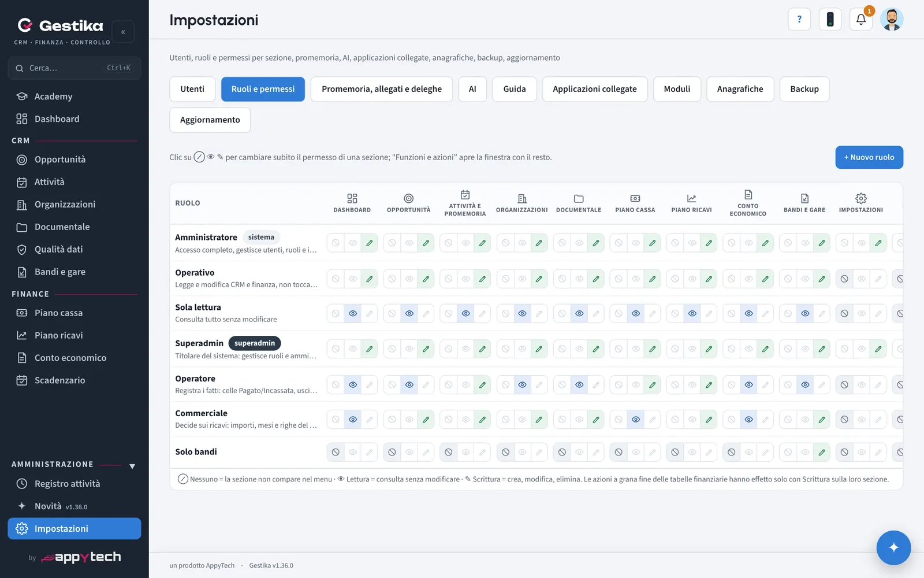Open Conto economico in sidebar
Viewport: 924px width, 578px height.
[74, 358]
